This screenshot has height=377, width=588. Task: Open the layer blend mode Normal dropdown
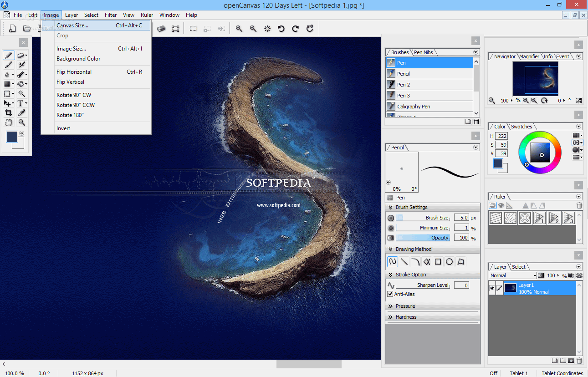(513, 275)
